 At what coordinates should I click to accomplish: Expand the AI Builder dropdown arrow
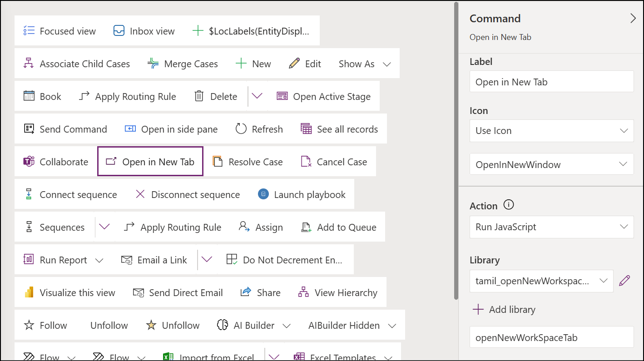(287, 326)
